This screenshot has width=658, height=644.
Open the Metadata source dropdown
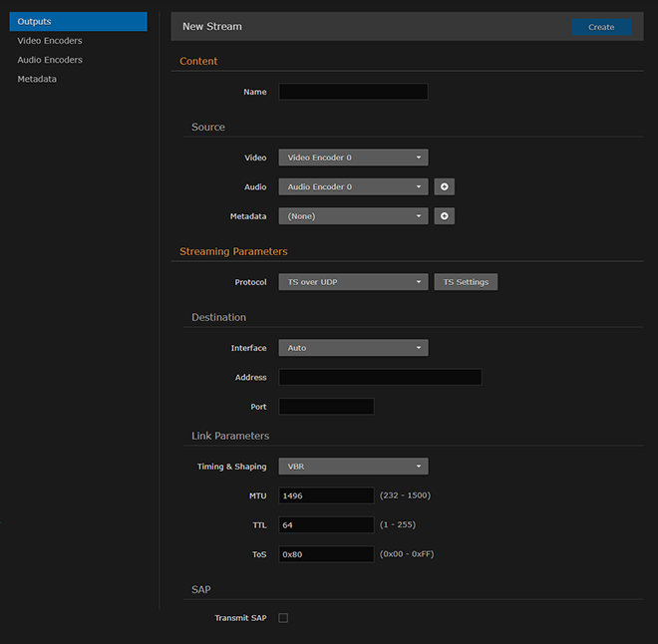(x=353, y=215)
